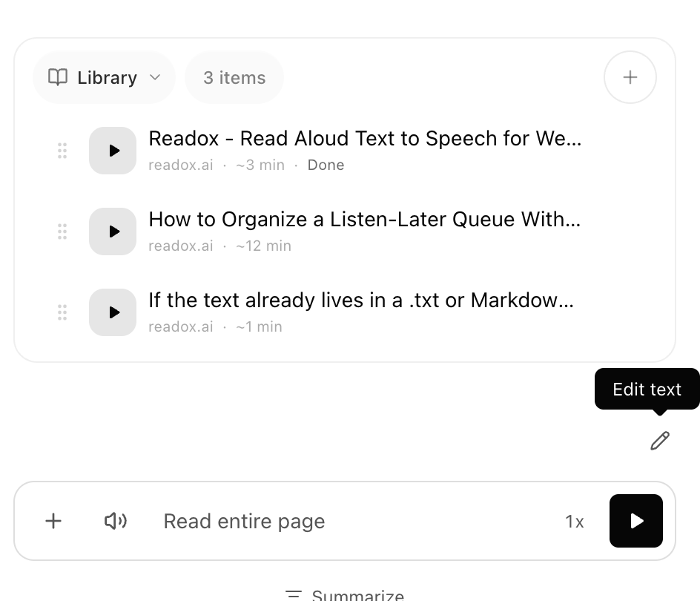The height and width of the screenshot is (601, 700).
Task: Click the drag handle on the Markdown item
Action: point(62,312)
